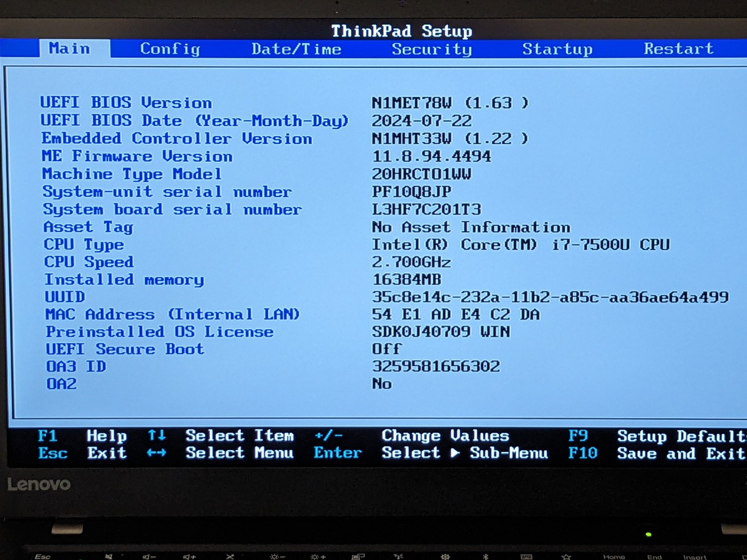
Task: Open the Config tab
Action: point(170,49)
